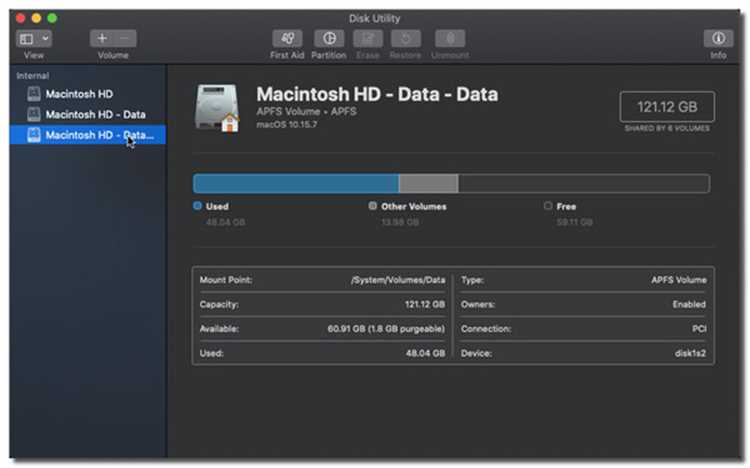Click the Erase toolbar icon
The height and width of the screenshot is (468, 750).
pyautogui.click(x=368, y=38)
